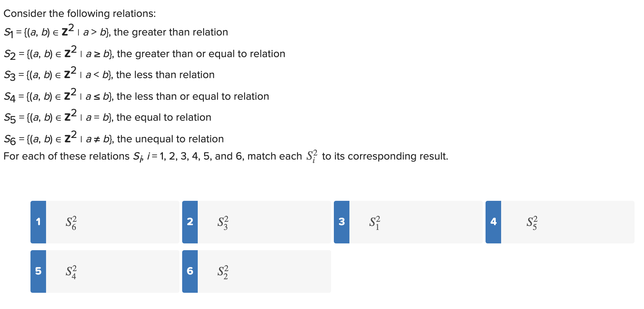The height and width of the screenshot is (309, 644).
Task: Select the blue handle numbered 3
Action: (342, 222)
